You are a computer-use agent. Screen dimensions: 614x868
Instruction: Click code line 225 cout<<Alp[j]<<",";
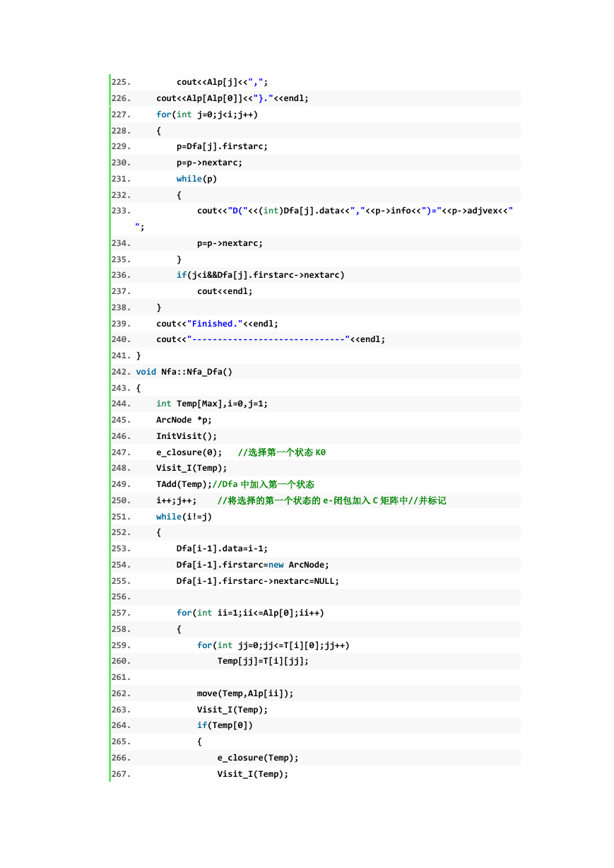coord(223,82)
